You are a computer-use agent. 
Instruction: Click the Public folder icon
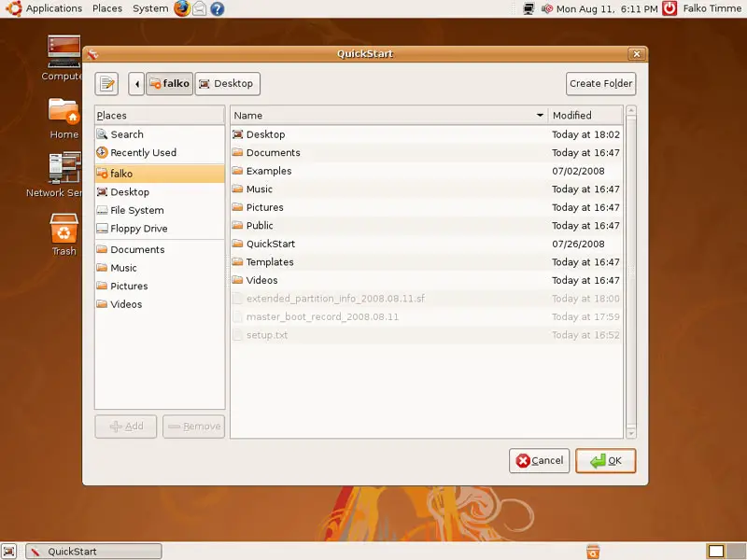[x=237, y=225]
